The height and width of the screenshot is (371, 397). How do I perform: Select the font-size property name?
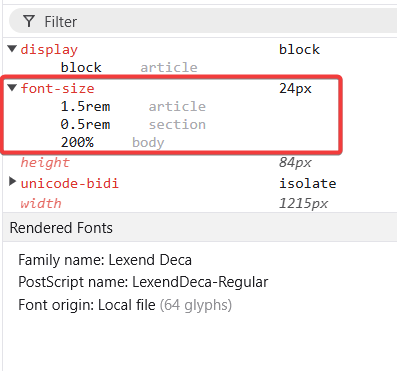[x=57, y=89]
